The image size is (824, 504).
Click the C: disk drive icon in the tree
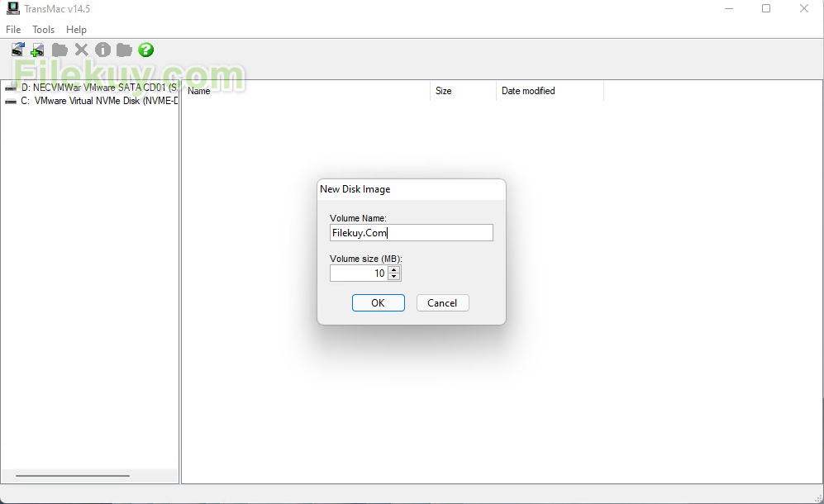(11, 101)
